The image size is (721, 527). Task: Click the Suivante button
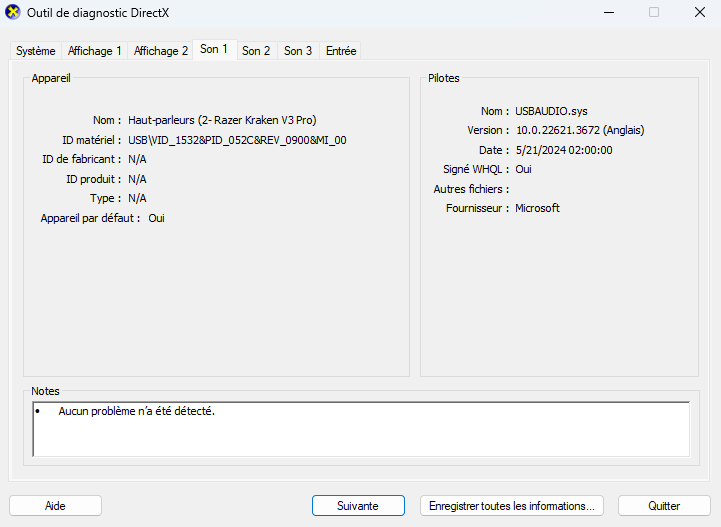click(358, 506)
